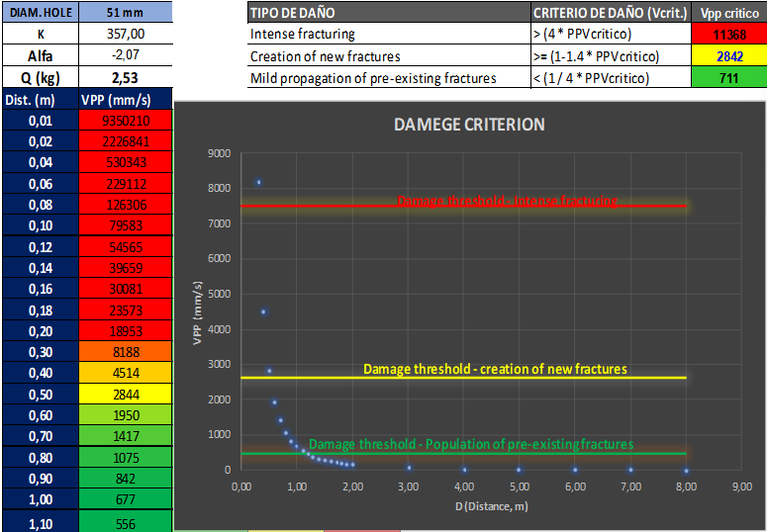Click Damage threshold - Population of pre-existing fractures label
This screenshot has height=532, width=767.
tap(471, 444)
